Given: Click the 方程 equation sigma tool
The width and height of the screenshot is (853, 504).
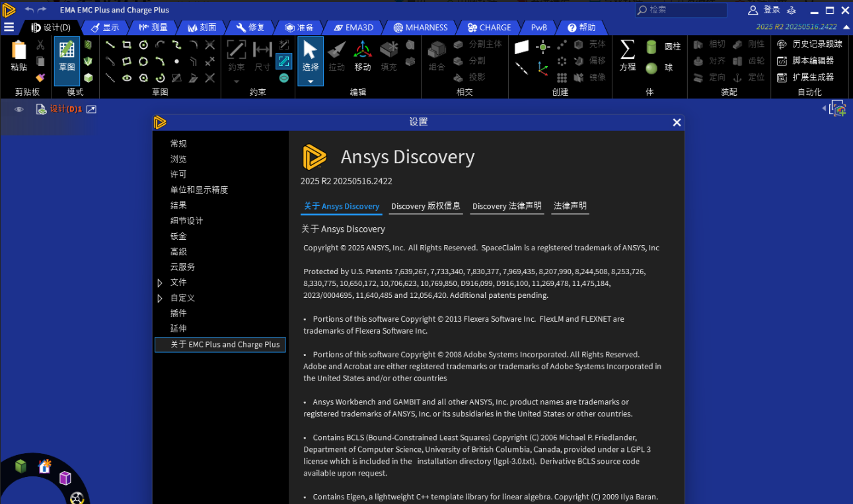Looking at the screenshot, I should [x=628, y=56].
